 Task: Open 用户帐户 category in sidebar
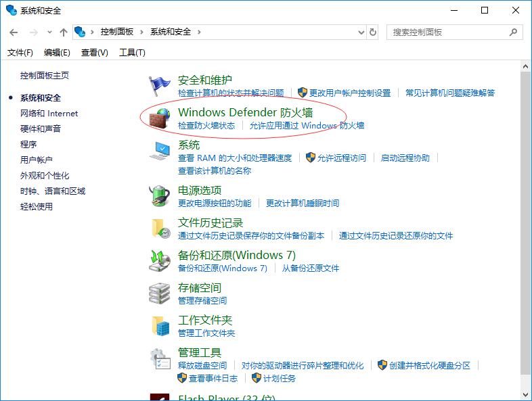37,160
